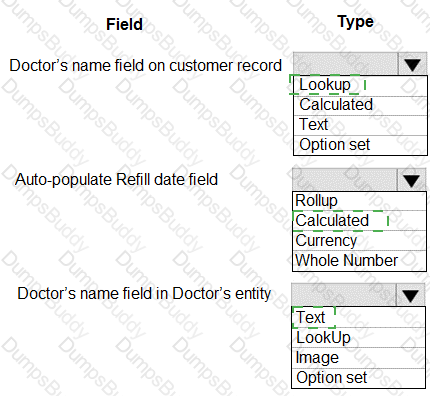Select Text in the first type list

360,125
